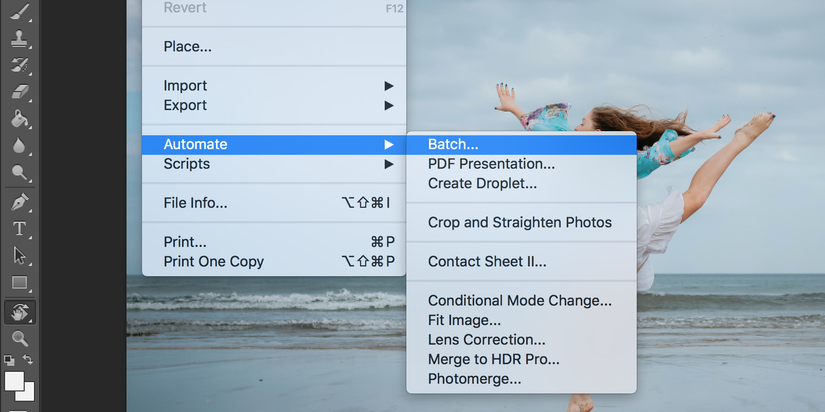Activate the Paint Bucket tool

[19, 119]
